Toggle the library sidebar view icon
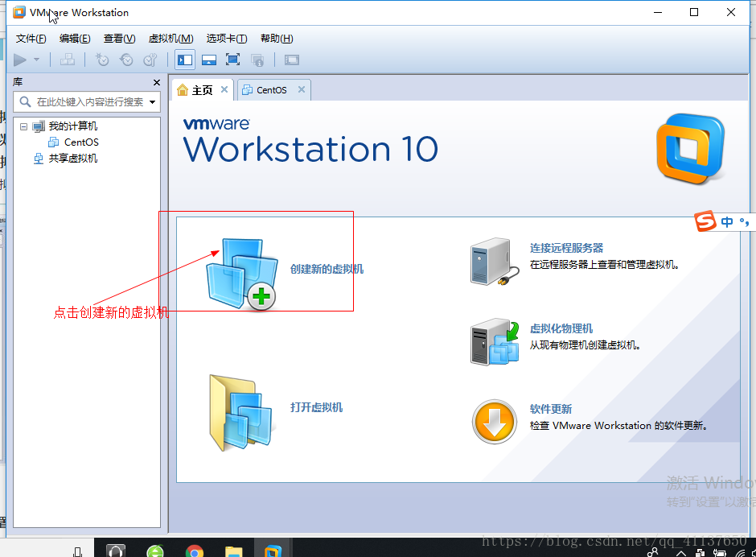Image resolution: width=756 pixels, height=557 pixels. pos(185,60)
